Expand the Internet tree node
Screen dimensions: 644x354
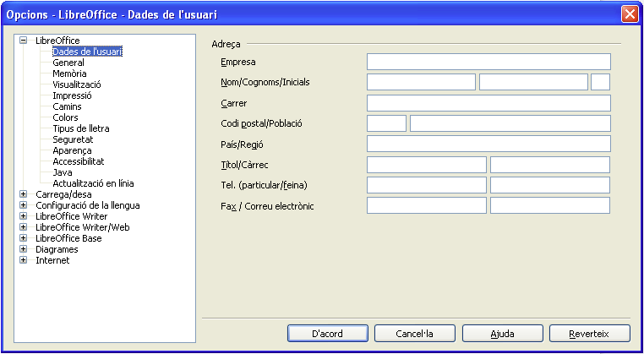tap(23, 260)
